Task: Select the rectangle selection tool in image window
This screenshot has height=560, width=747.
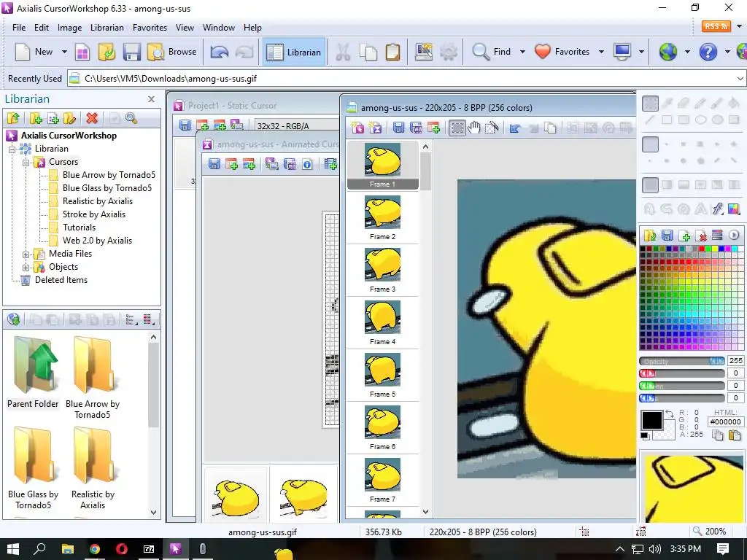Action: (457, 128)
